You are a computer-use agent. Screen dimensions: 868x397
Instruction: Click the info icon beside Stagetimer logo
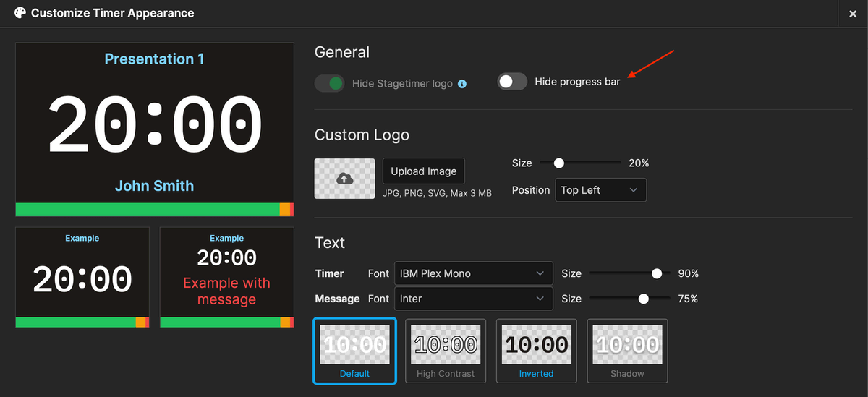coord(462,84)
